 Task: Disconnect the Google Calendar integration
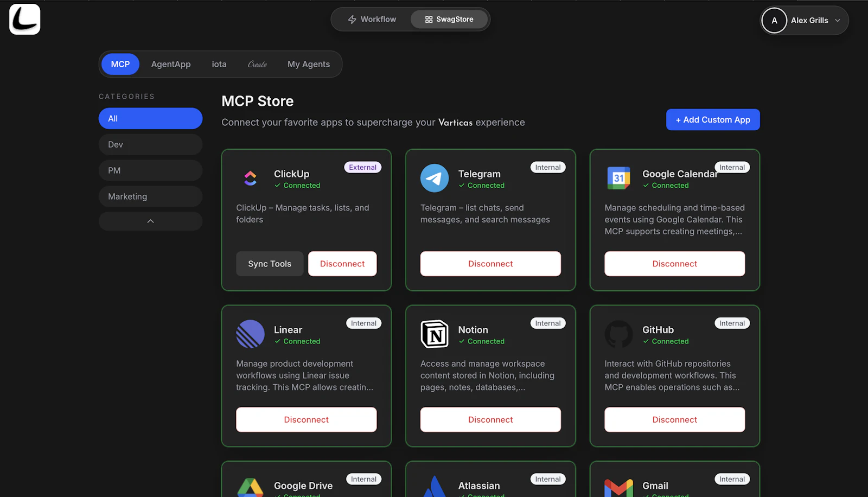(675, 264)
